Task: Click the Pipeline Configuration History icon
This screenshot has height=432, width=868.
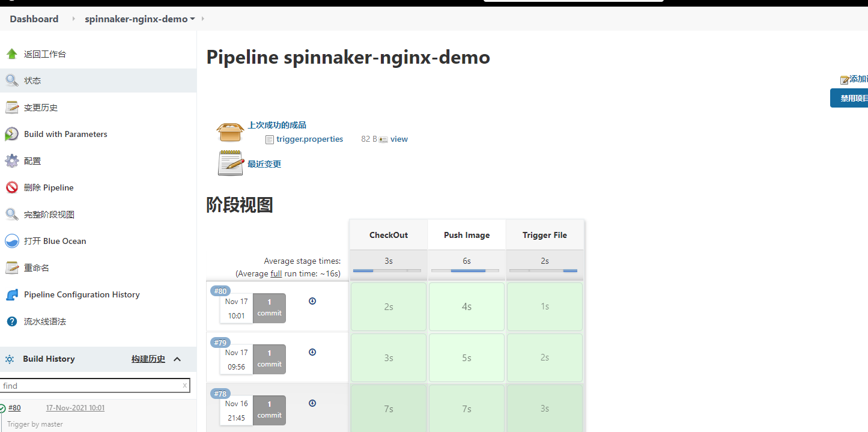Action: 11,294
